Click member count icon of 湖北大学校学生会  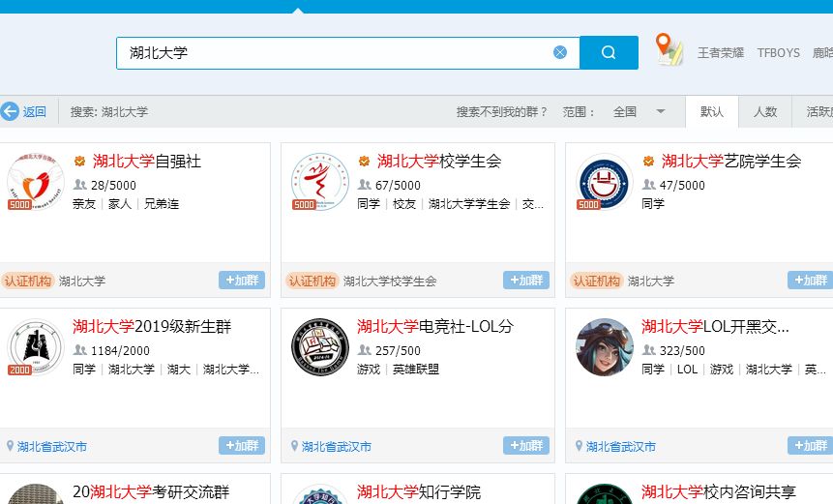pyautogui.click(x=364, y=185)
